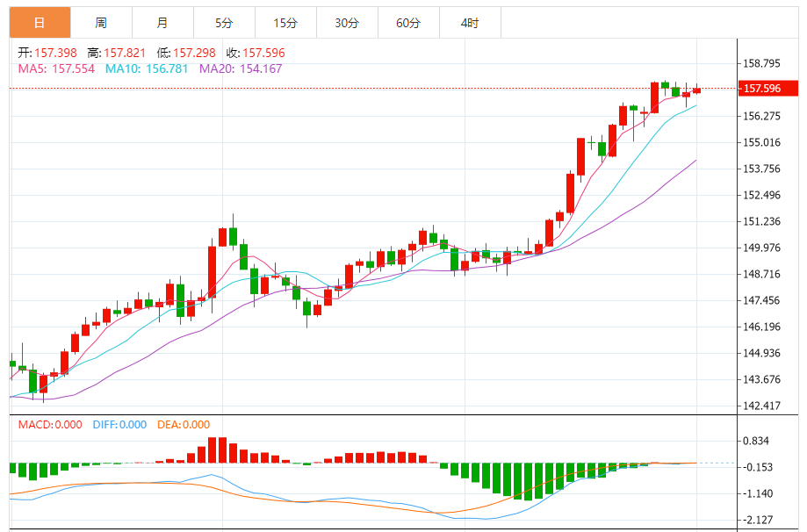The image size is (807, 532).
Task: Click the high price value 157.821
Action: pyautogui.click(x=125, y=53)
